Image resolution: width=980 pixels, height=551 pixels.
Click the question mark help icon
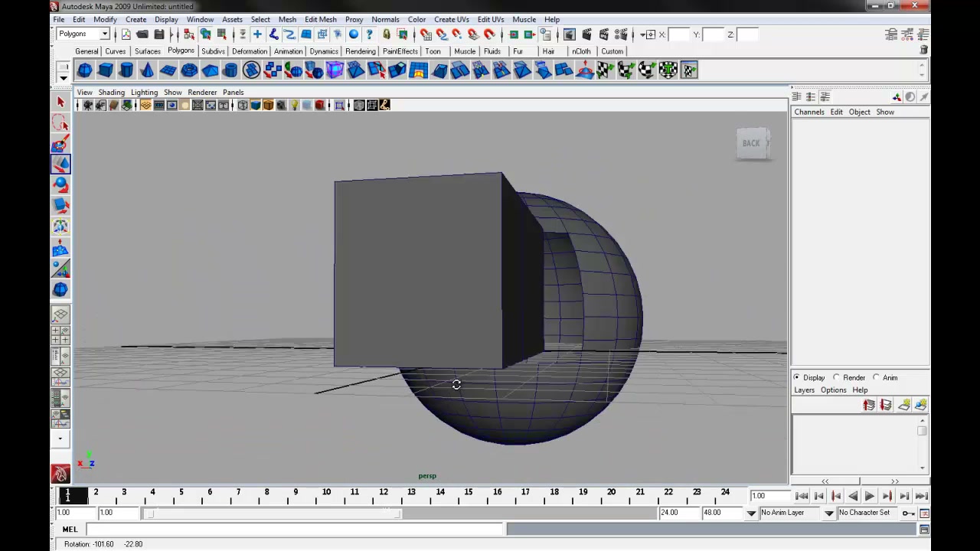[x=370, y=34]
